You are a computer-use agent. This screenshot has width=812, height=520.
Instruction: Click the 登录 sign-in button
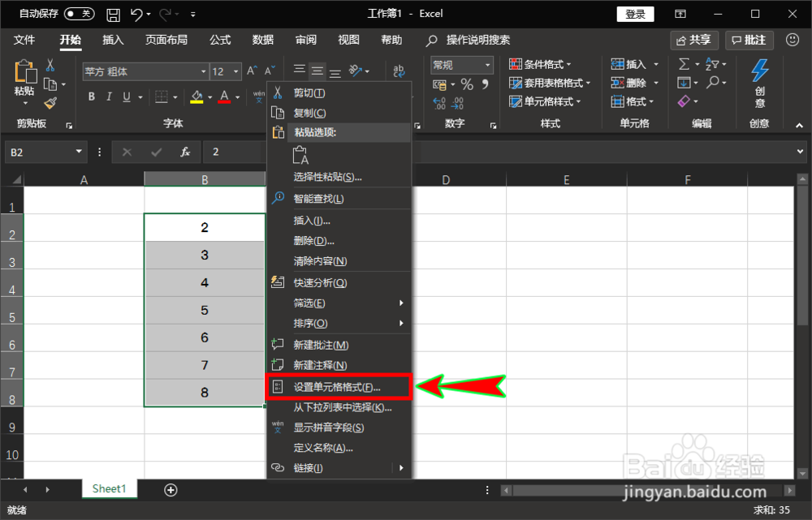[x=636, y=14]
